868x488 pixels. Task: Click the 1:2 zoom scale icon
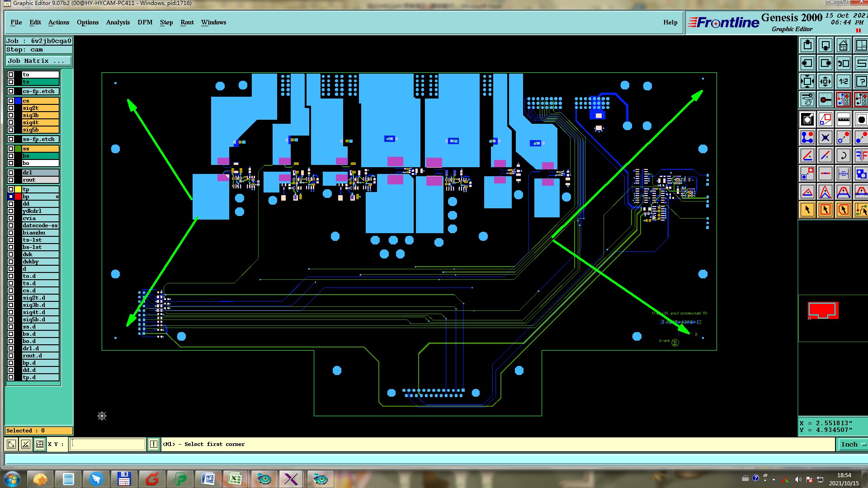click(x=843, y=82)
